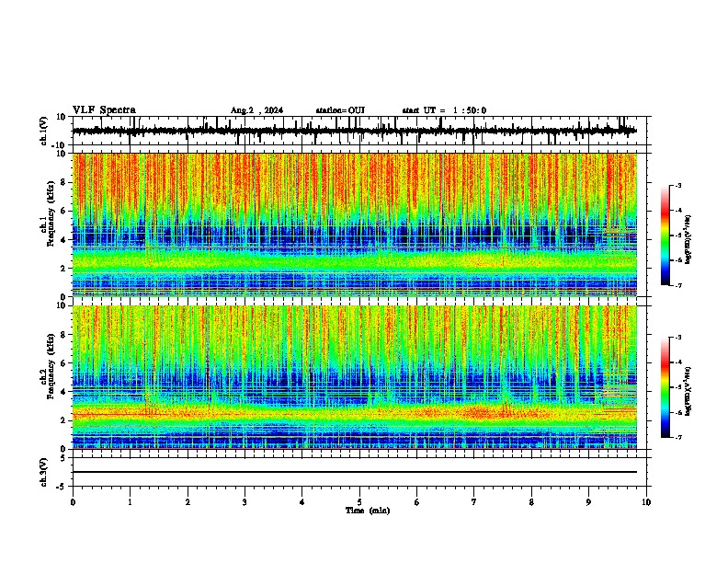The image size is (728, 563).
Task: Click inside the ch.1 spectrogram plot
Action: click(355, 224)
